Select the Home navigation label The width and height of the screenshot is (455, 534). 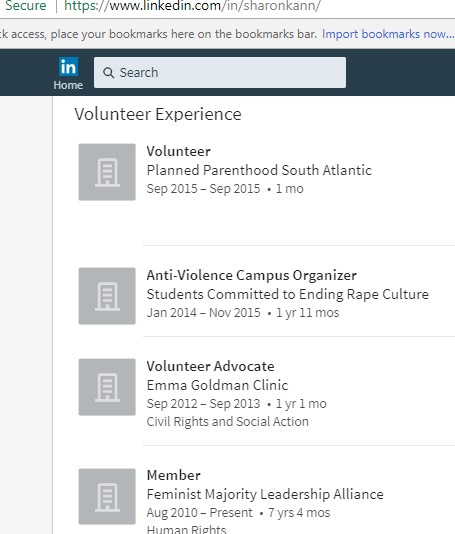click(x=68, y=85)
